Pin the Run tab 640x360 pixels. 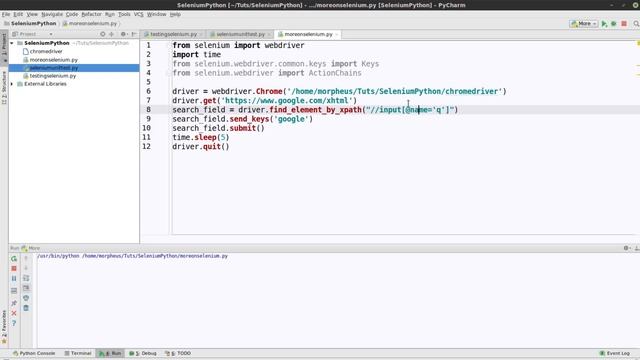(14, 303)
